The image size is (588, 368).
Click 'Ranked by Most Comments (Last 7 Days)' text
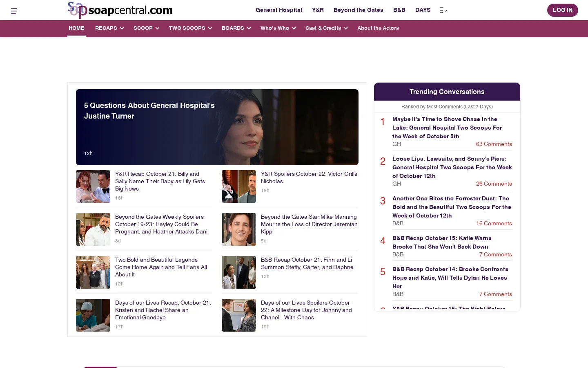click(x=447, y=107)
